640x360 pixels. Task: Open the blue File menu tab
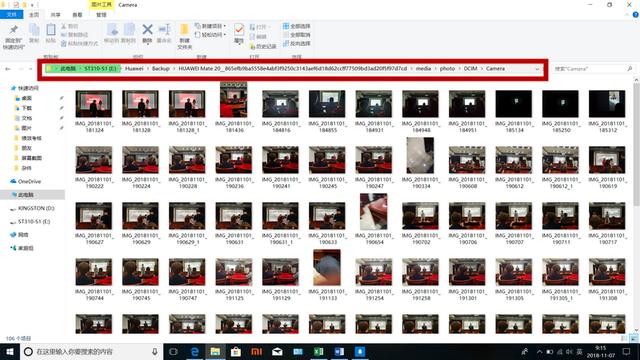pos(11,14)
